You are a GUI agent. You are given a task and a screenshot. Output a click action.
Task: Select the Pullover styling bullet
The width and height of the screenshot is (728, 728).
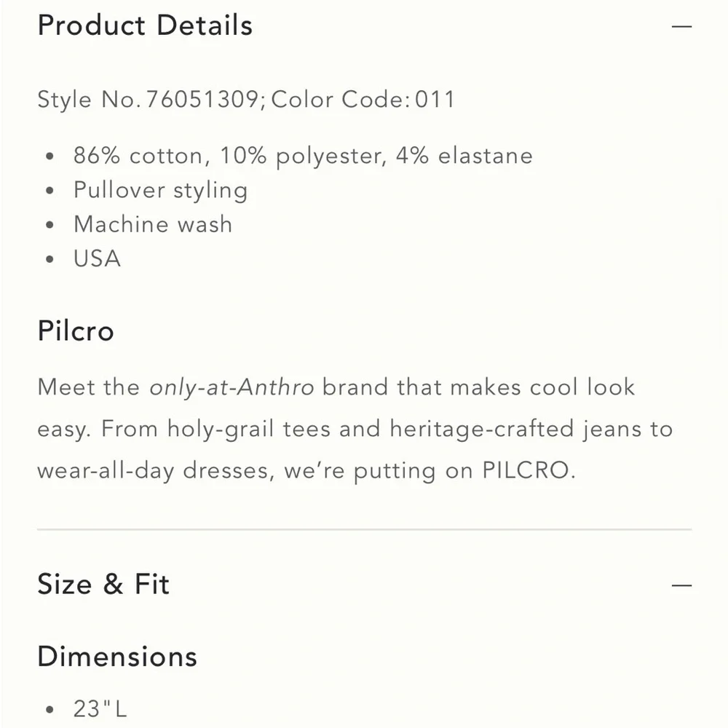[160, 190]
